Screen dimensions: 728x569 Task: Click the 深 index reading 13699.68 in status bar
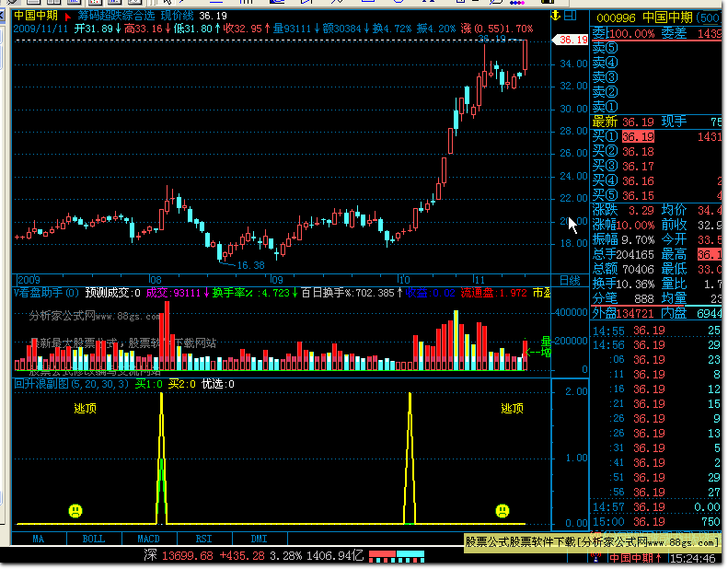179,556
